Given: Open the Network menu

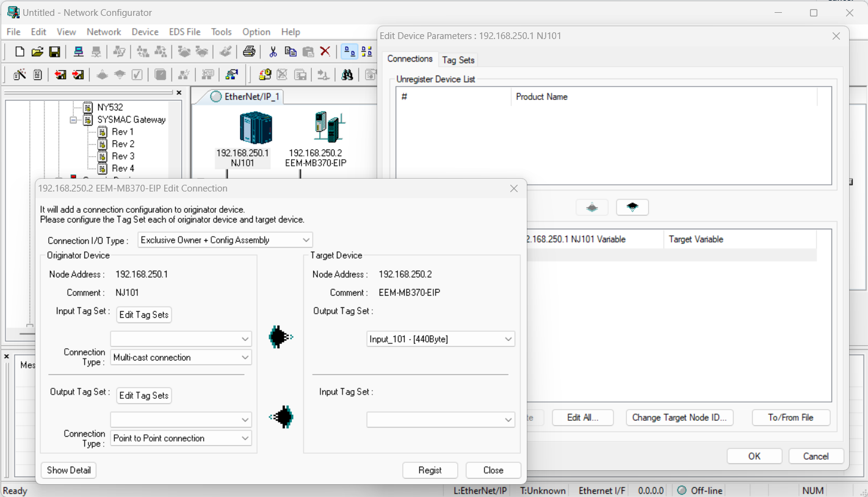Looking at the screenshot, I should pos(104,32).
